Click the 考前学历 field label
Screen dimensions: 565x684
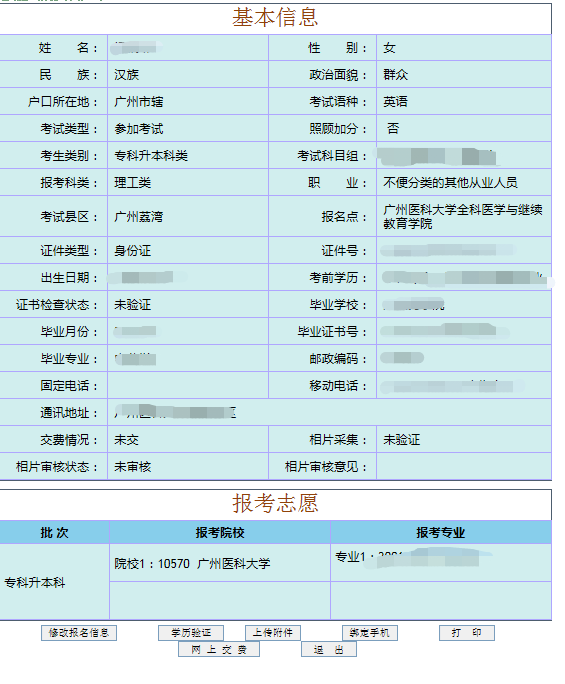tap(338, 278)
